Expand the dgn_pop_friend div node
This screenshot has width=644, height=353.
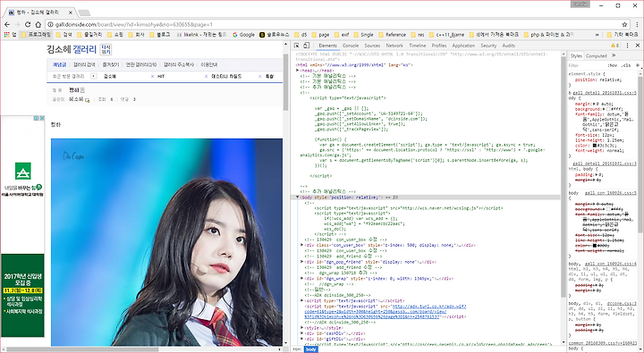[302, 262]
